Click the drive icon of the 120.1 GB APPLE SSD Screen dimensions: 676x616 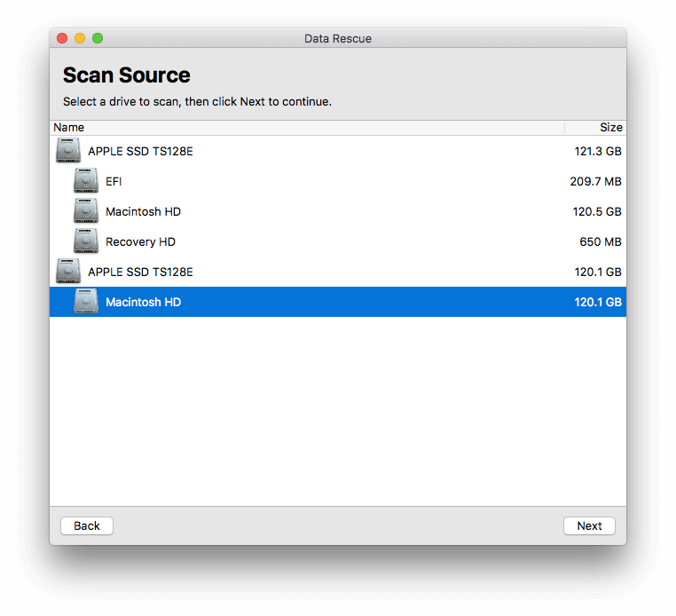(x=68, y=271)
